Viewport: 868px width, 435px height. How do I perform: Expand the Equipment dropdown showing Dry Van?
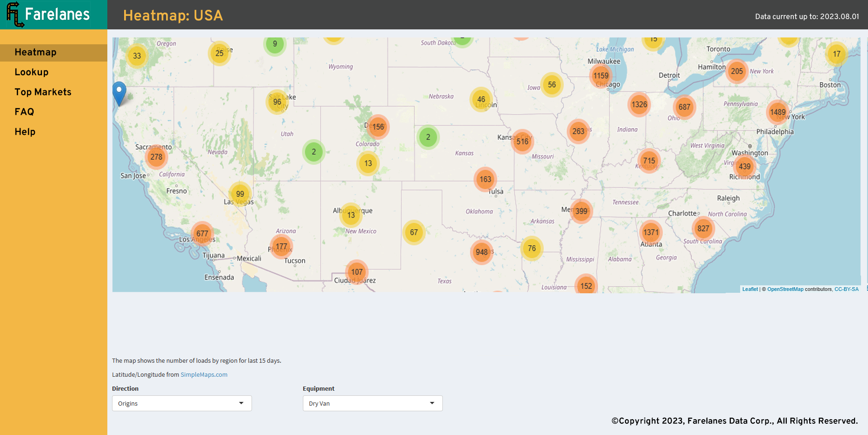coord(373,403)
